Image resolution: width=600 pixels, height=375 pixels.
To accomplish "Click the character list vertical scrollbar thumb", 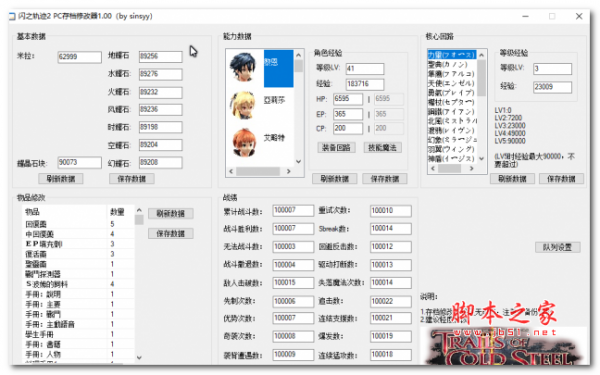I will tap(298, 66).
